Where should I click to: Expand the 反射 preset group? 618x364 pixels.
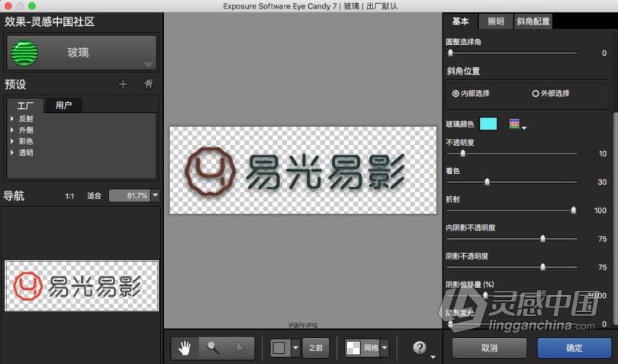[x=12, y=118]
